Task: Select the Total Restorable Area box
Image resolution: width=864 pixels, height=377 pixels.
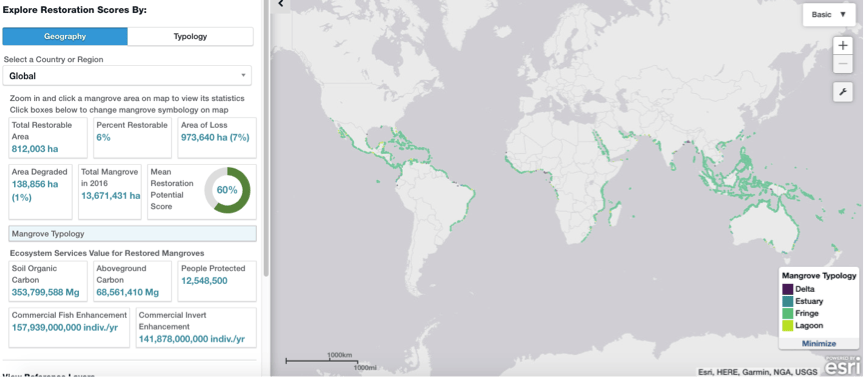Action: (x=48, y=137)
